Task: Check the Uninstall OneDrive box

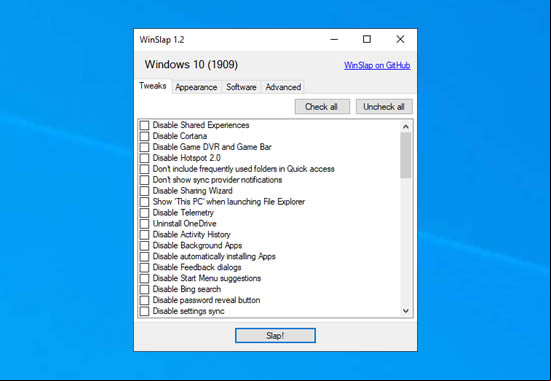Action: (x=144, y=224)
